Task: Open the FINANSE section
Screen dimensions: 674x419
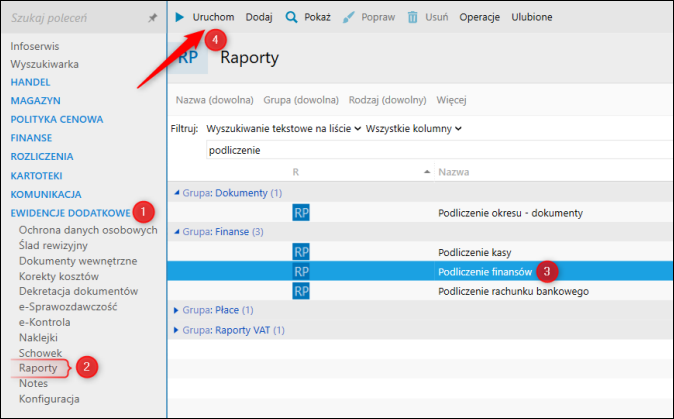Action: click(x=31, y=138)
